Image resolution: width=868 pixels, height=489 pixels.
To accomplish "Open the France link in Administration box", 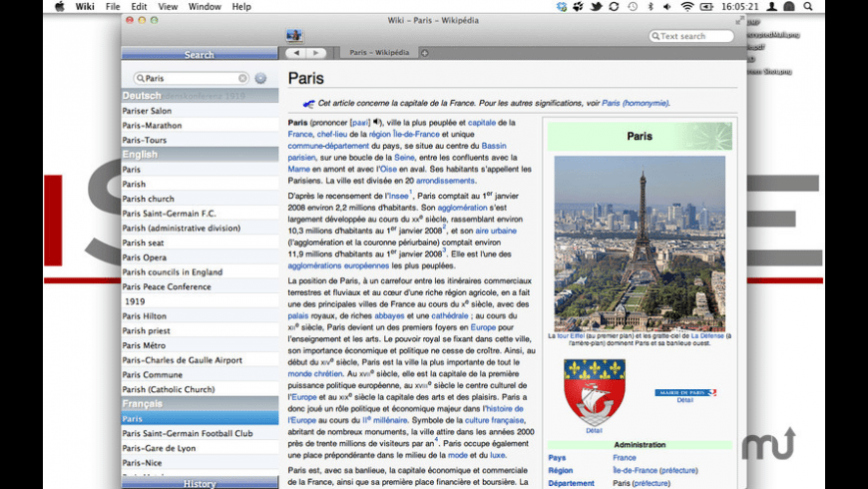I will coord(625,457).
